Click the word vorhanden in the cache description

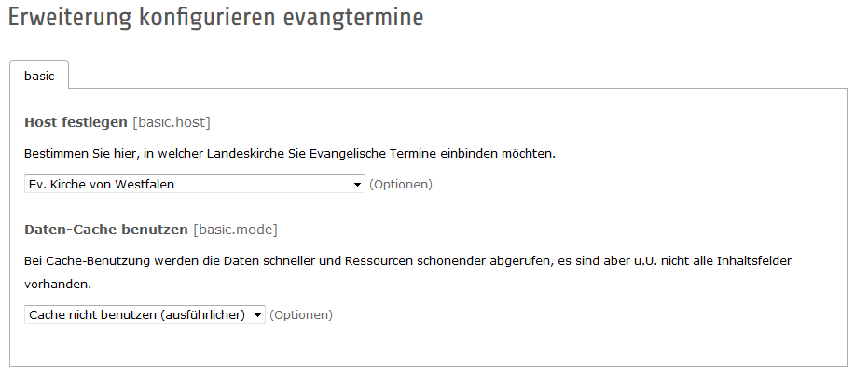tap(58, 285)
